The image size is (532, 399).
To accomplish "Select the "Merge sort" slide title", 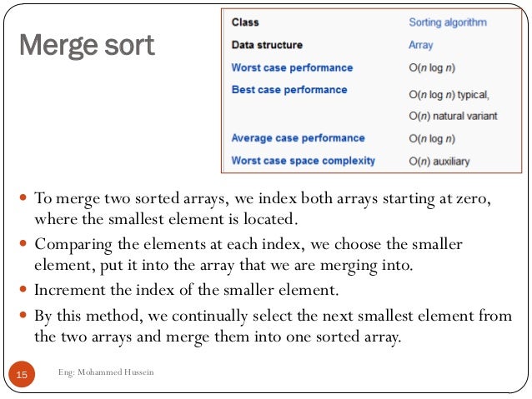I will pos(87,46).
